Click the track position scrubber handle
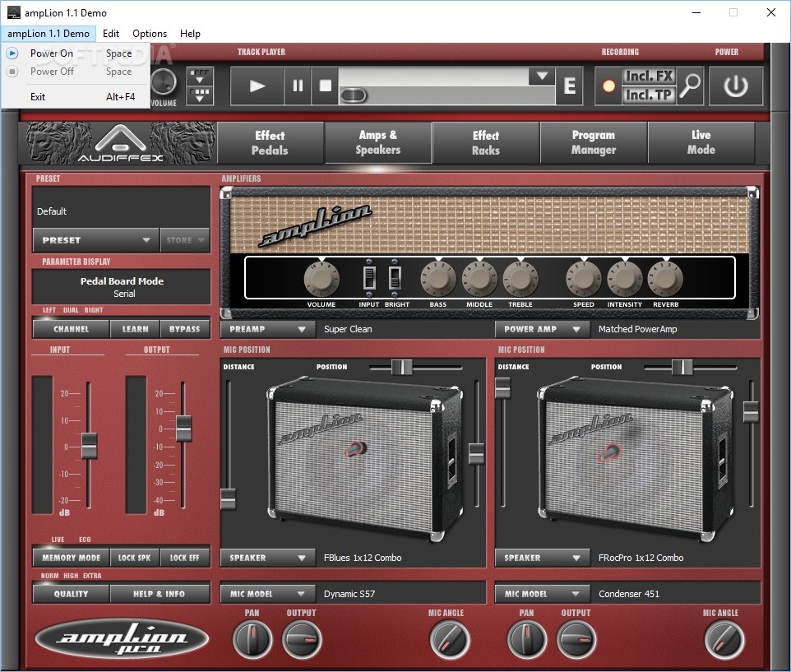791x672 pixels. (x=354, y=95)
